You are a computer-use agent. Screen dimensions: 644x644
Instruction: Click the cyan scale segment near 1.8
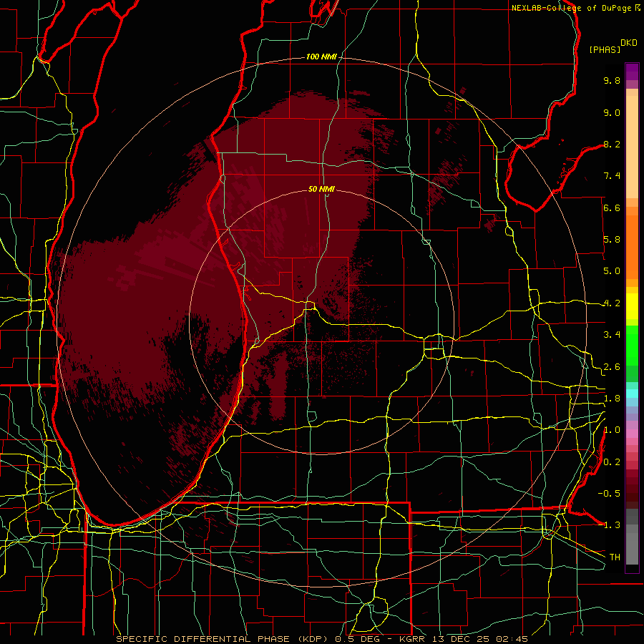[632, 394]
